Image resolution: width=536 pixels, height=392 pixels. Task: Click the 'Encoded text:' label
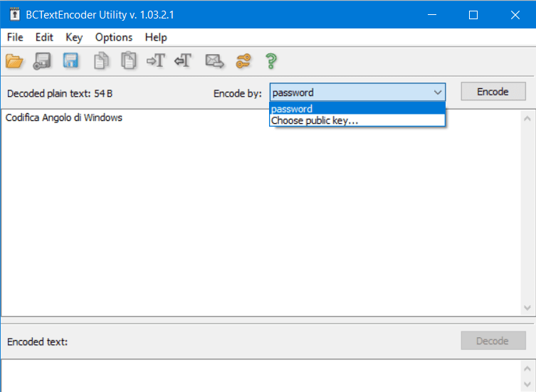click(x=37, y=341)
